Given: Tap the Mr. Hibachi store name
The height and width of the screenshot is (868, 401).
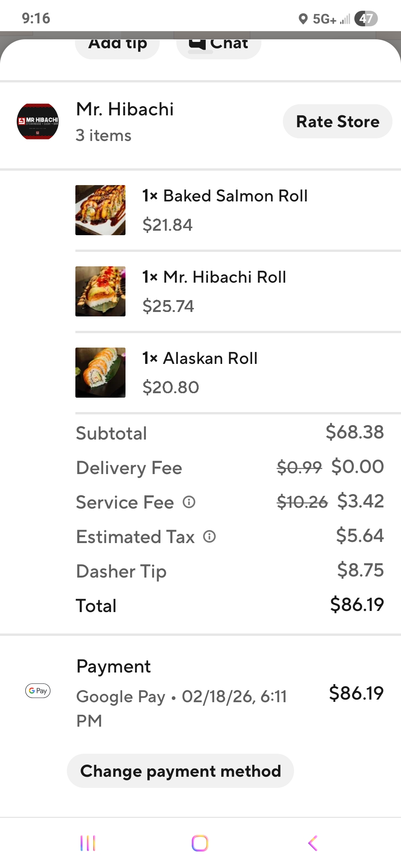Looking at the screenshot, I should 125,109.
